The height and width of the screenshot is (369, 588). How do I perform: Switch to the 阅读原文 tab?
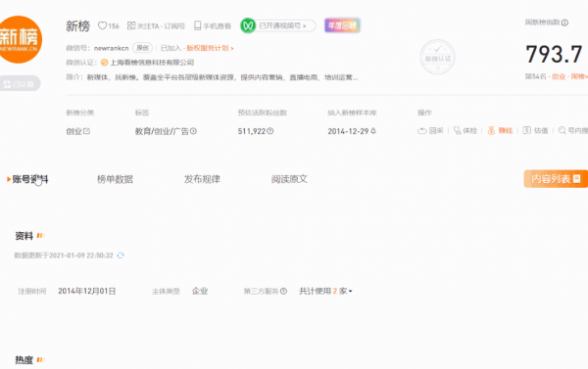click(x=289, y=179)
